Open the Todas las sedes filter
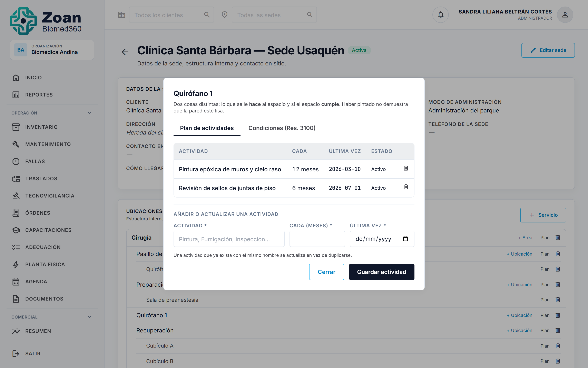The image size is (588, 368). click(274, 15)
